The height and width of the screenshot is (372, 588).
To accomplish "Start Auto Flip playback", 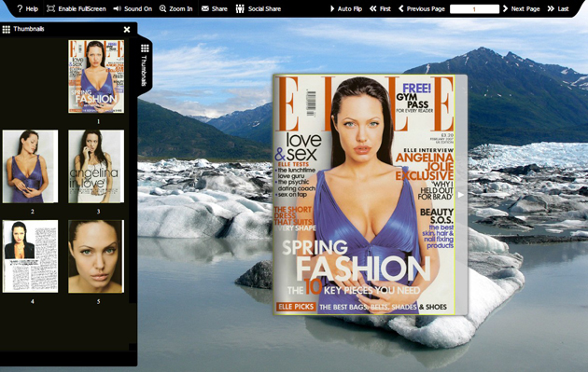I will coord(345,8).
